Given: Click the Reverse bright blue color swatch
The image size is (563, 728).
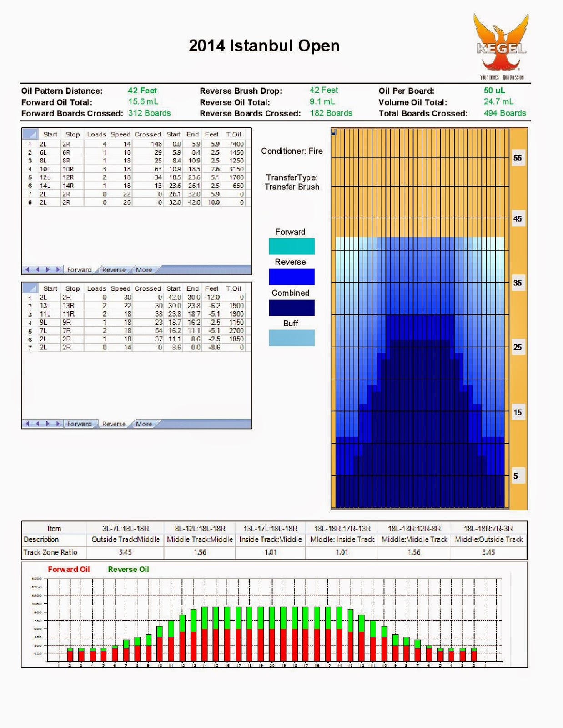Looking at the screenshot, I should (292, 277).
